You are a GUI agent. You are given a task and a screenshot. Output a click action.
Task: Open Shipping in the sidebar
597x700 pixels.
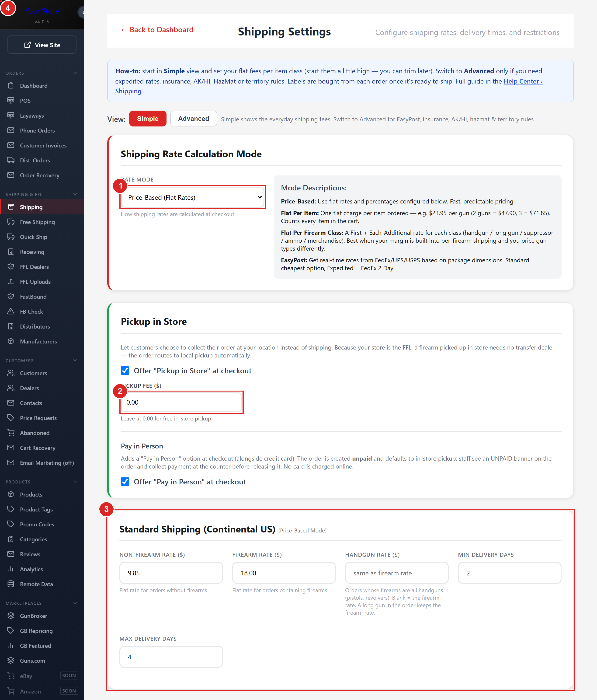(x=42, y=207)
